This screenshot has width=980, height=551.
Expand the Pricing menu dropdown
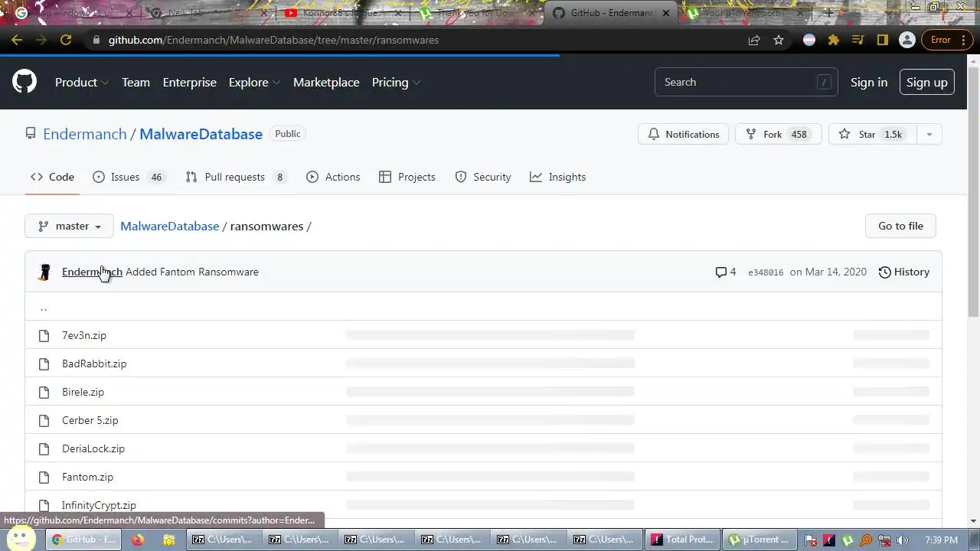396,82
